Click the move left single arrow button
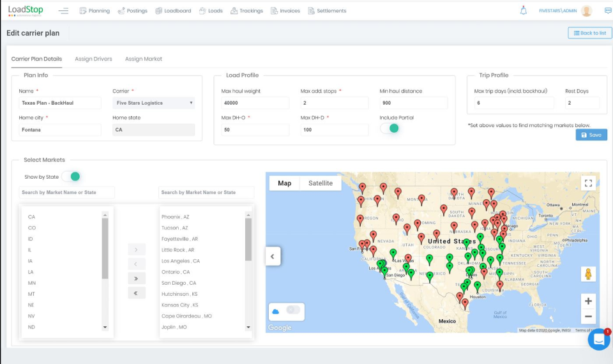Viewport: 613px width, 364px height. (137, 264)
